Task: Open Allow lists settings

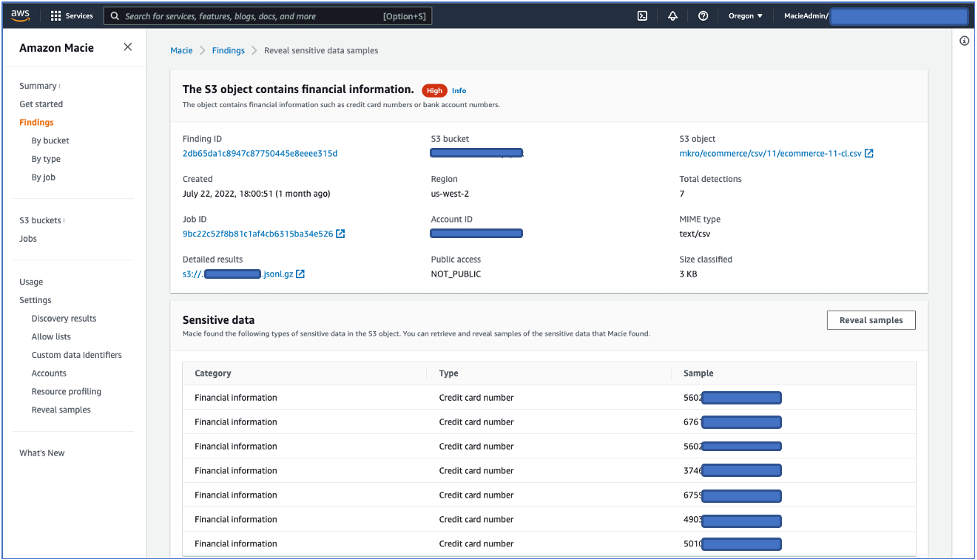Action: [x=51, y=337]
